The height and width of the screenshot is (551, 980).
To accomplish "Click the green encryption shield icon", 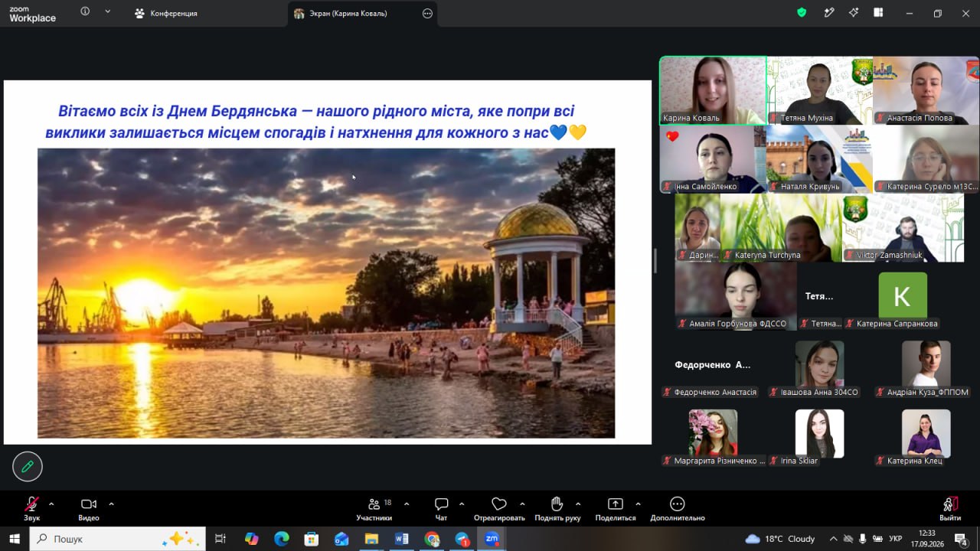I will click(x=802, y=12).
